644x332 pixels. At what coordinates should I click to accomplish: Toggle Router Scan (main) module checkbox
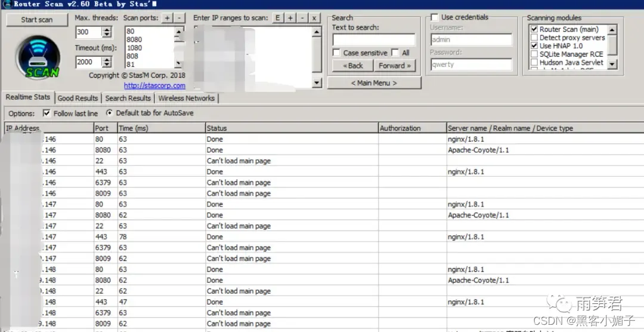(x=534, y=29)
